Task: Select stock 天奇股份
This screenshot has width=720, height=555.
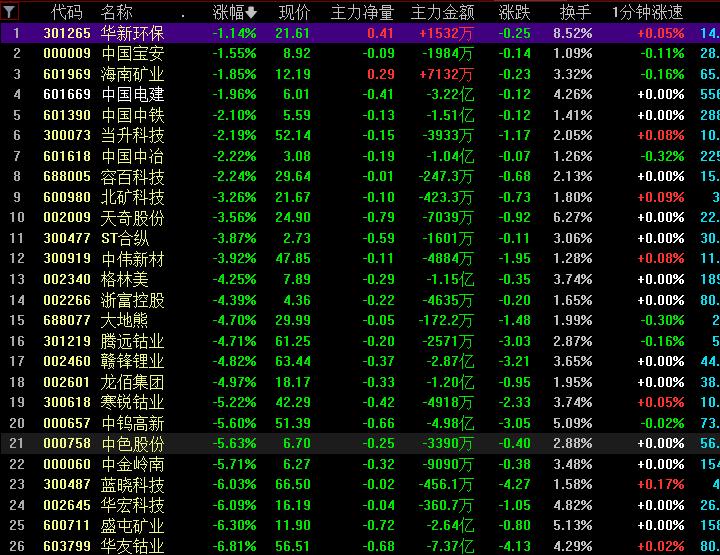Action: coord(133,218)
